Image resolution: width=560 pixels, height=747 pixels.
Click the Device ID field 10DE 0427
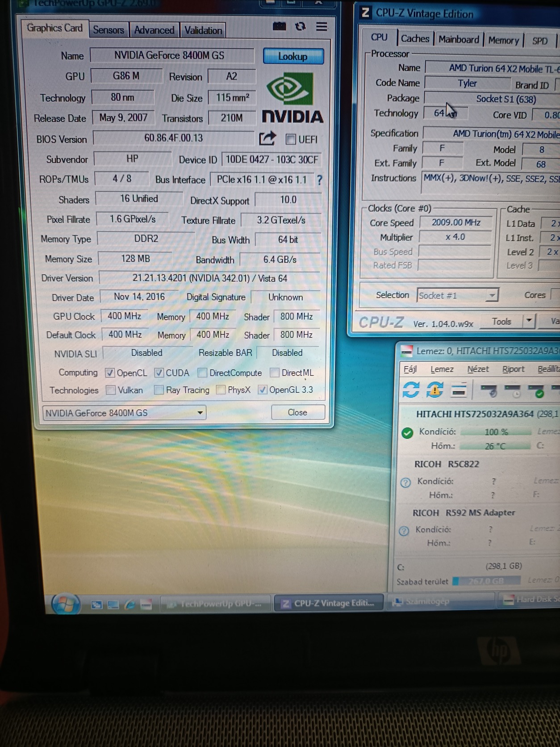[x=272, y=159]
